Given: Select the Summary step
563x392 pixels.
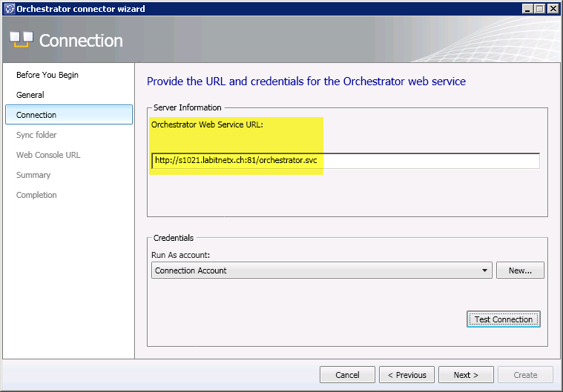Looking at the screenshot, I should coord(33,175).
